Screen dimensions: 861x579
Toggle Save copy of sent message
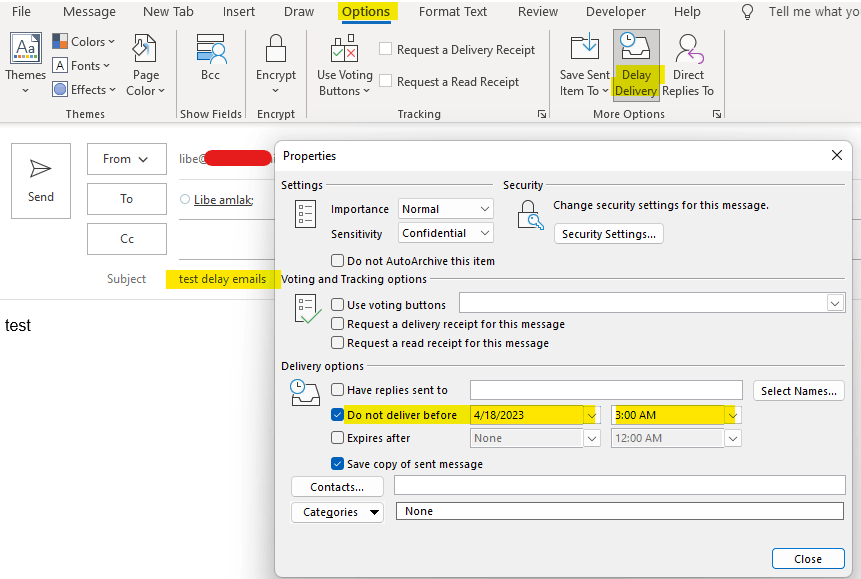(337, 464)
